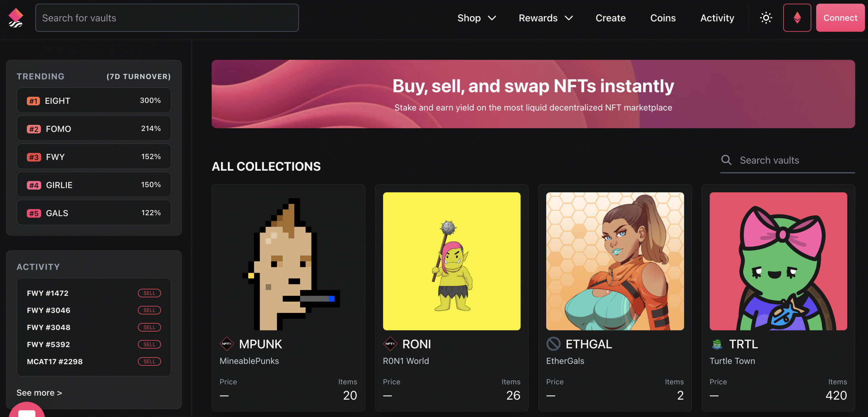Open the #1 EIGHT trending vault

point(94,100)
